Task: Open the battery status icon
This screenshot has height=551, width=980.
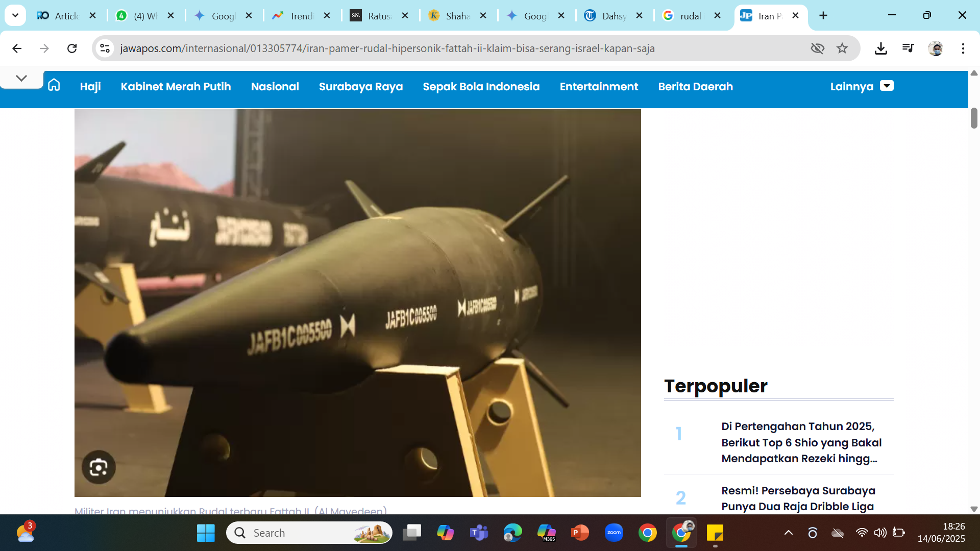Action: click(898, 533)
